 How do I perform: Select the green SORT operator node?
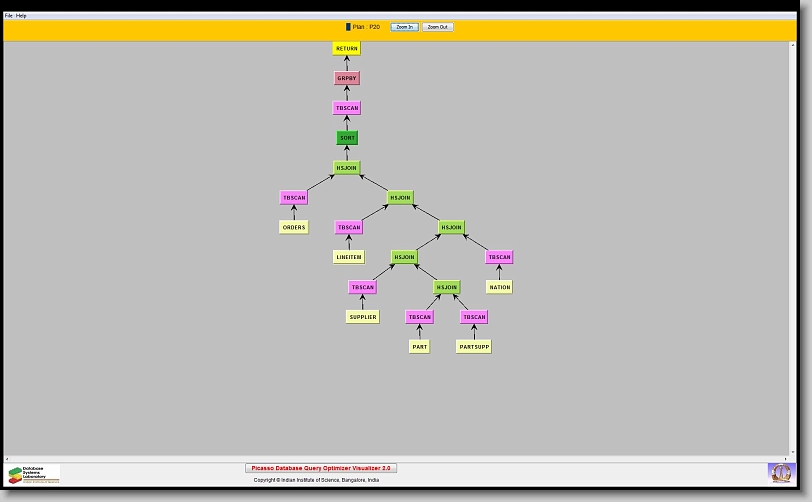346,138
